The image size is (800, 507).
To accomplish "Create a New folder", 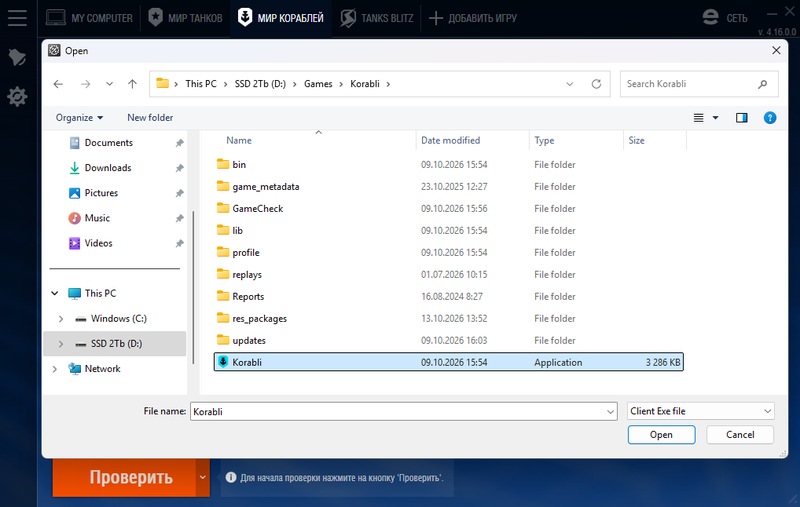I will tap(150, 118).
